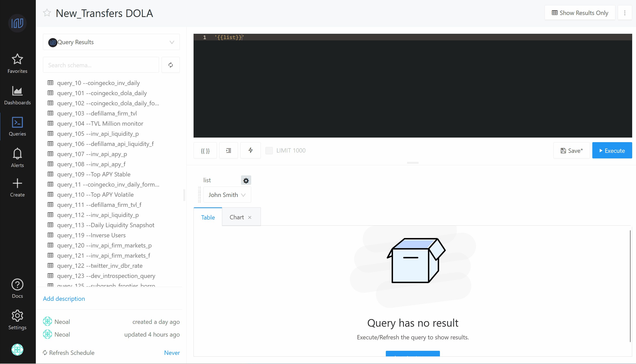Image resolution: width=636 pixels, height=364 pixels.
Task: Enable the LIMIT 1000 checkbox
Action: click(x=269, y=151)
